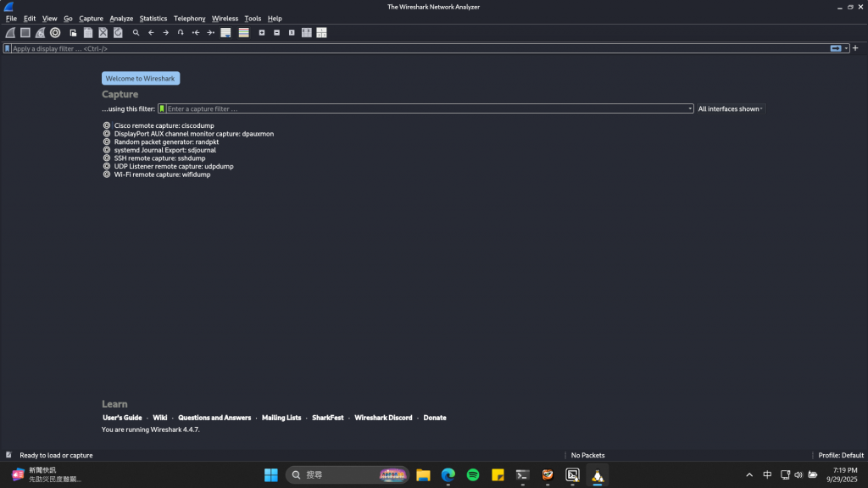The image size is (868, 488).
Task: Open the Help menu
Action: [275, 19]
